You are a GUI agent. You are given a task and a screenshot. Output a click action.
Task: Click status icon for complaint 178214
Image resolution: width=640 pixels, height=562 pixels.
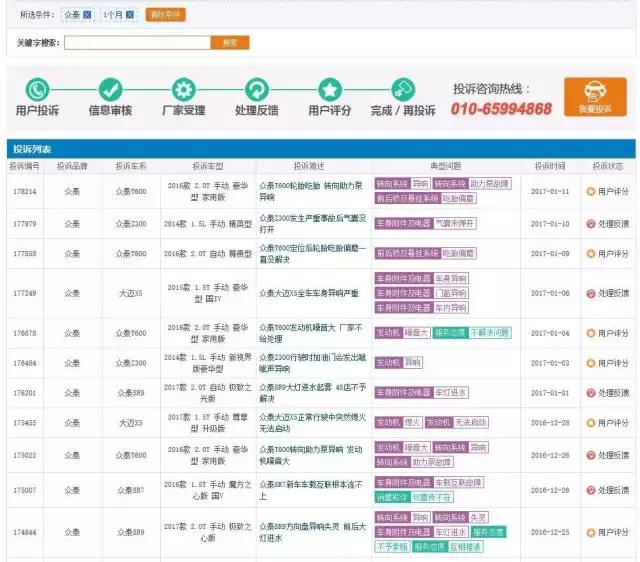click(591, 191)
